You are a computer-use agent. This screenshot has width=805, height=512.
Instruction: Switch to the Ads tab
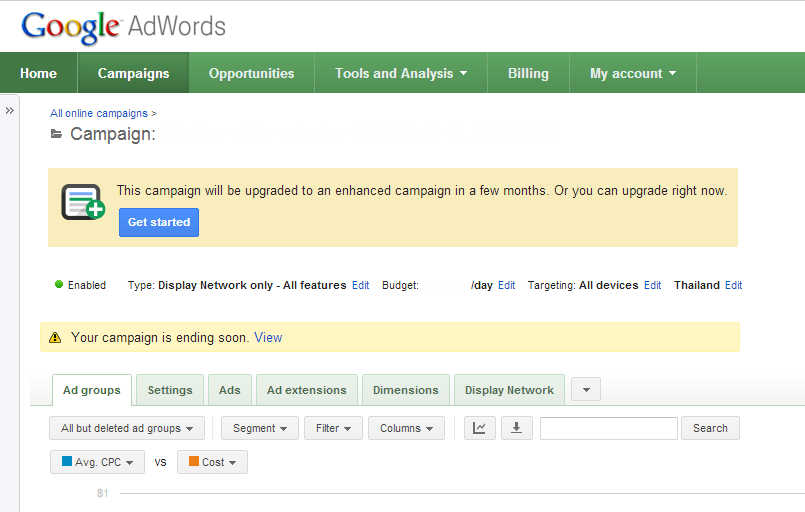click(x=229, y=390)
